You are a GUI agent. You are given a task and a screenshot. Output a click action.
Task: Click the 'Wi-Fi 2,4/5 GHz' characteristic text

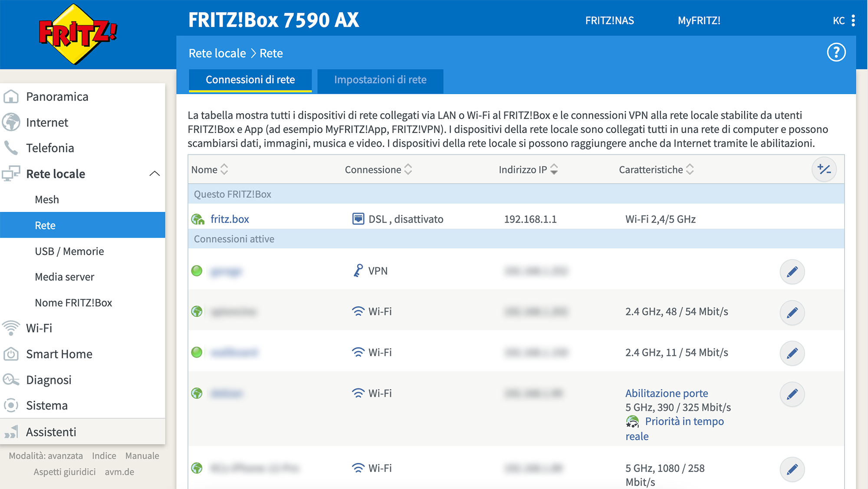[661, 219]
